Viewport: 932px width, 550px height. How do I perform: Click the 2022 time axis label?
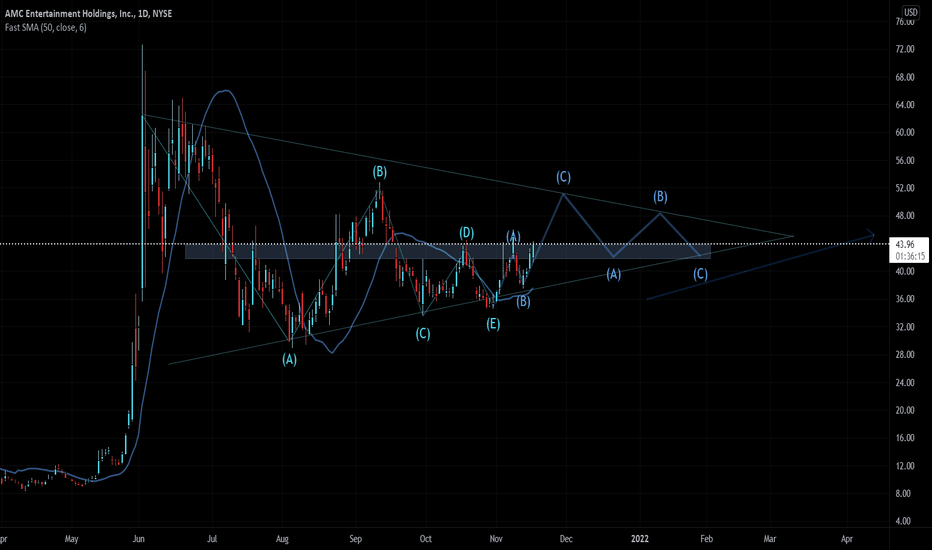640,539
